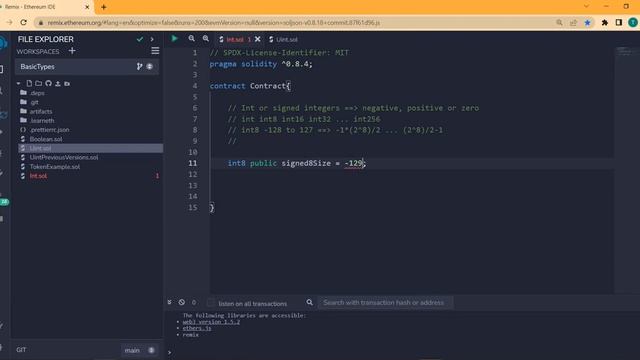This screenshot has height=360, width=640.
Task: Open the ethers.js link in terminal
Action: tap(197, 328)
